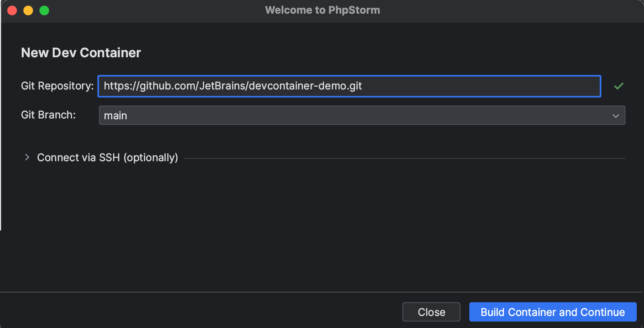Close the window with the red button
This screenshot has width=644, height=328.
tap(12, 10)
